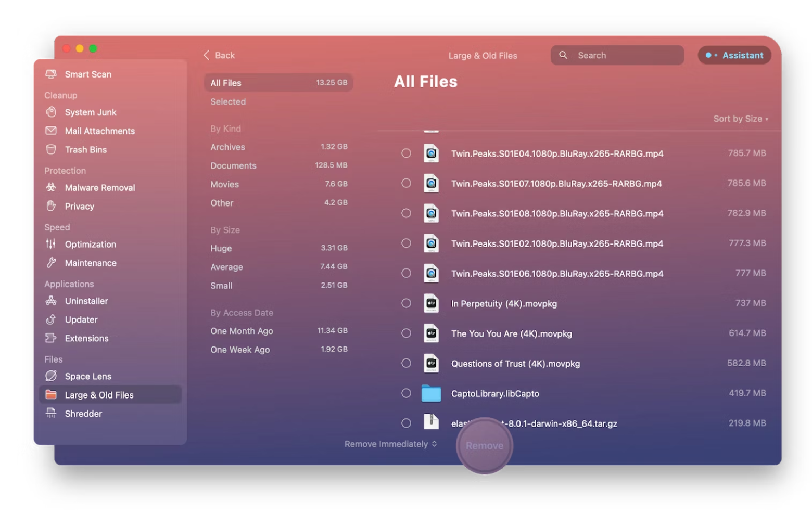Click the Twin.Peaks.S01E07 video file icon
The width and height of the screenshot is (812, 514).
click(431, 184)
